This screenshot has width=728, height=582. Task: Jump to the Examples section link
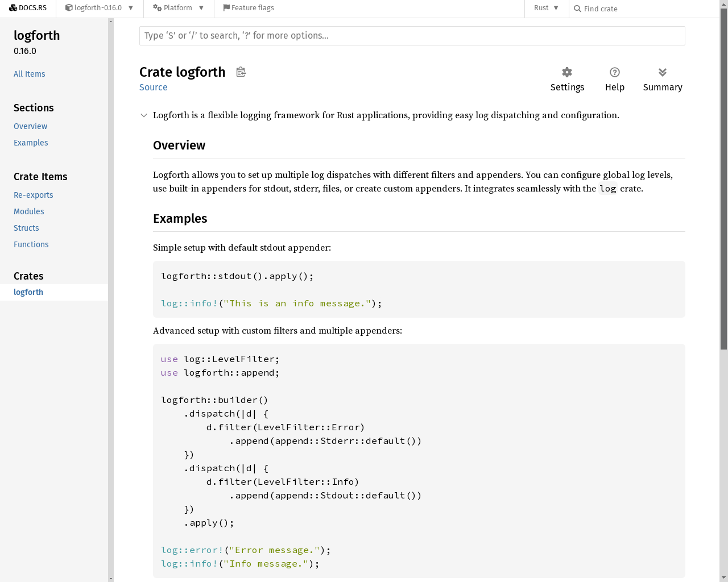pyautogui.click(x=31, y=143)
